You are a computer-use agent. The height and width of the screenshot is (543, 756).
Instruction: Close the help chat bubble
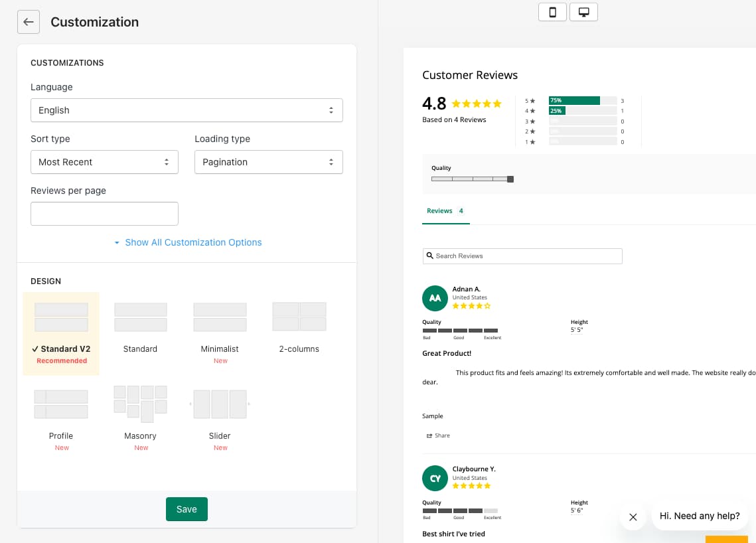pos(633,517)
